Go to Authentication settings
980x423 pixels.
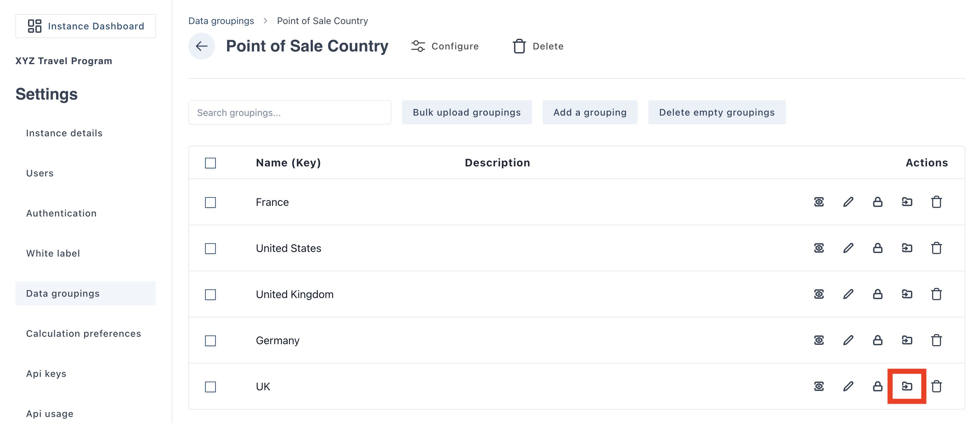61,213
